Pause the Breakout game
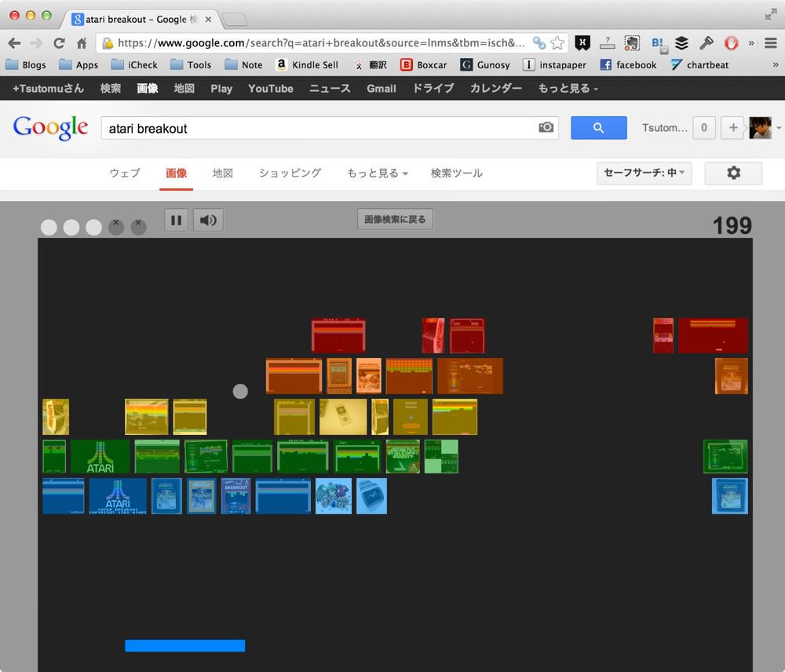 pos(176,220)
